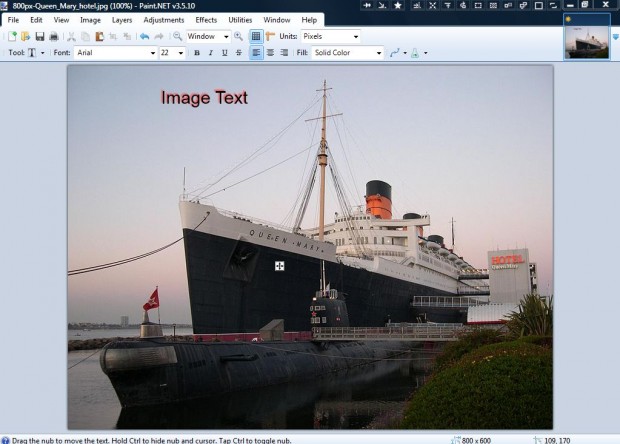Click the help icon in status bar
Viewport: 620px width, 444px height.
click(x=5, y=440)
